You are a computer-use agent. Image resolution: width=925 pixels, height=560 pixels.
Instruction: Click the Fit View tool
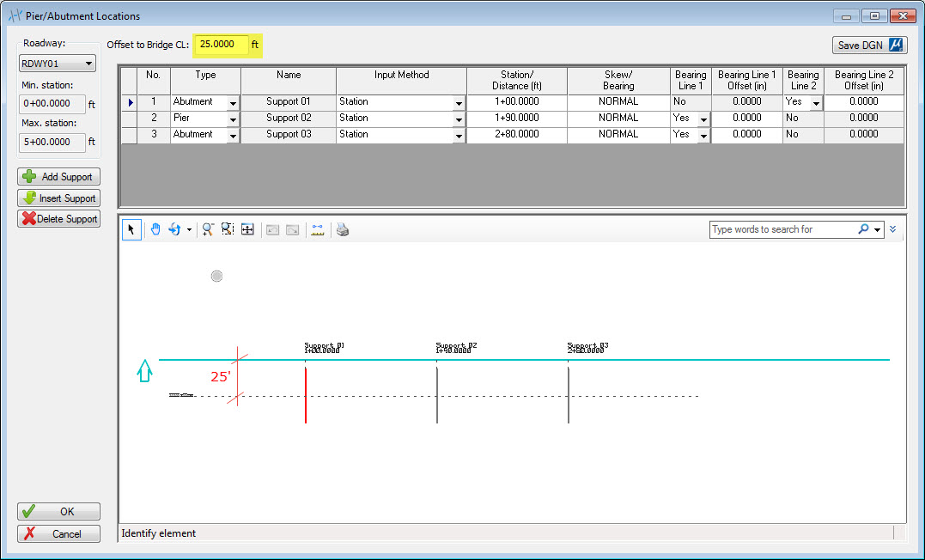247,229
